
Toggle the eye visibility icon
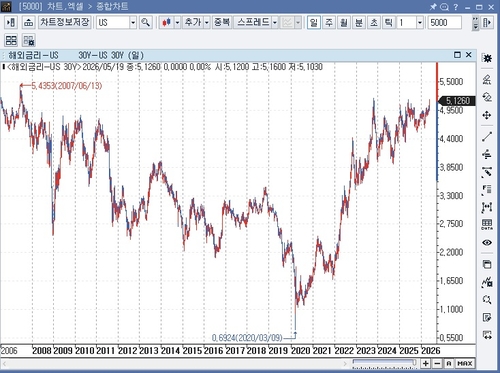click(487, 243)
